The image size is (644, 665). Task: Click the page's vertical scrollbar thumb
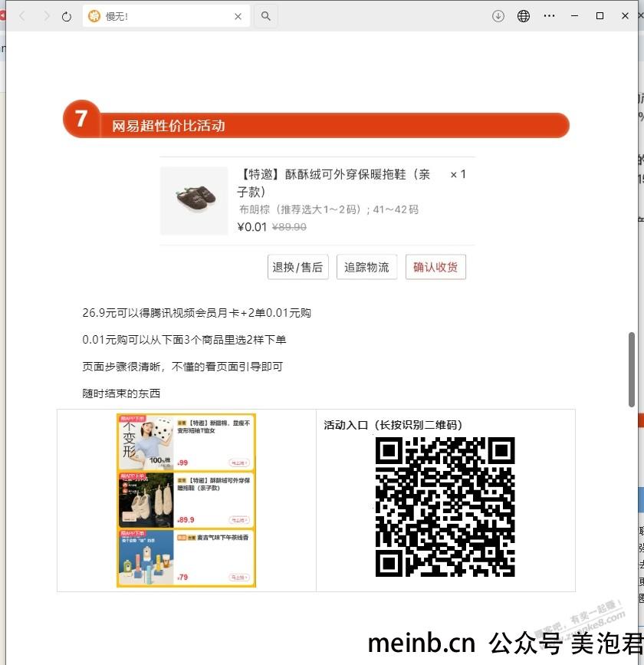pyautogui.click(x=632, y=370)
